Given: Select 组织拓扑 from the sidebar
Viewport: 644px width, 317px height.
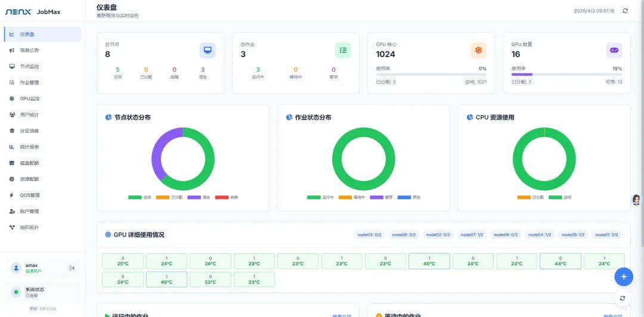Looking at the screenshot, I should (29, 227).
